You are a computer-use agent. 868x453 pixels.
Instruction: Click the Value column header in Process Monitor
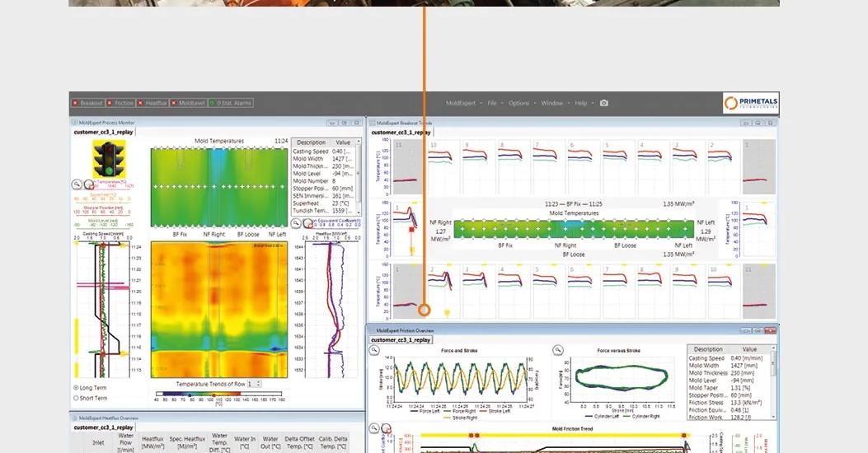[343, 142]
